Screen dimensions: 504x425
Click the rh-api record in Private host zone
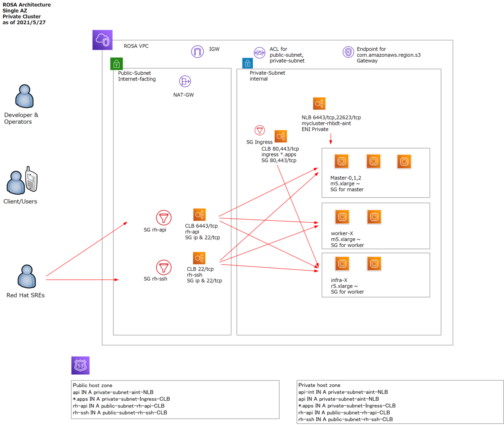tap(344, 412)
